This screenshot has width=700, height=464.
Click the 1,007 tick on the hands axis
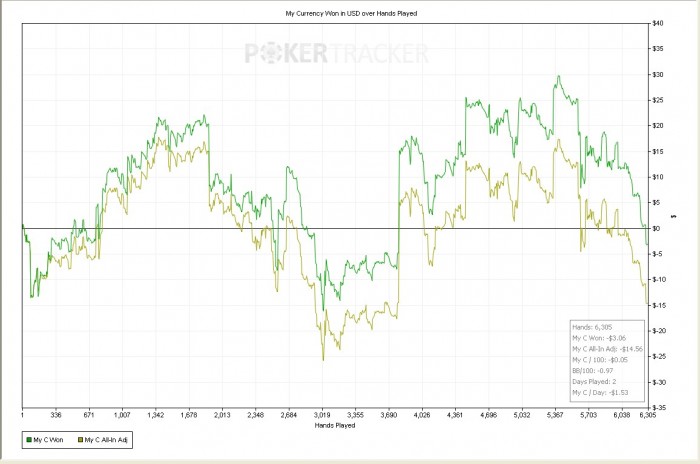click(122, 415)
